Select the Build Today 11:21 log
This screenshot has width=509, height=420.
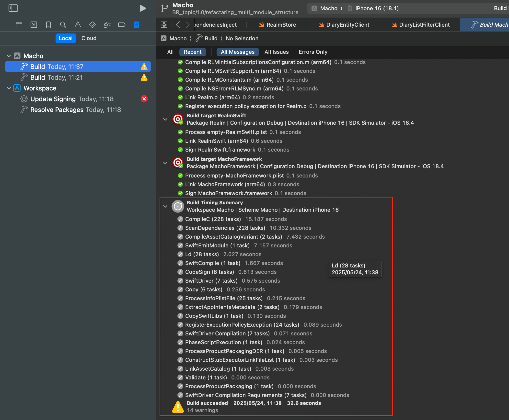click(56, 77)
